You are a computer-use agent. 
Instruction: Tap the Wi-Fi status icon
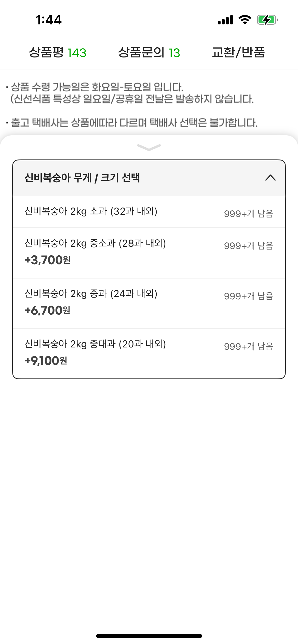tap(245, 20)
